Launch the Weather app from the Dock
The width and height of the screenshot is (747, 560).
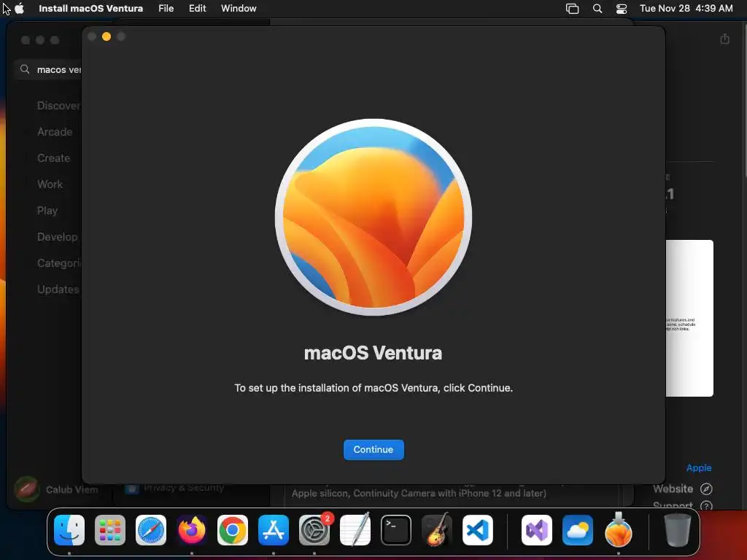click(x=578, y=530)
